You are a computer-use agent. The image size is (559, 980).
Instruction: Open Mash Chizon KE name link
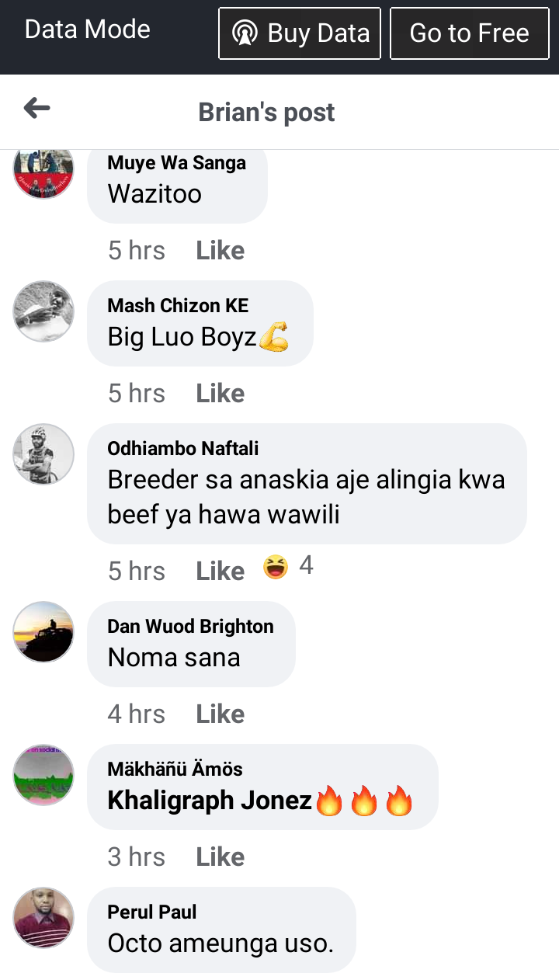178,306
